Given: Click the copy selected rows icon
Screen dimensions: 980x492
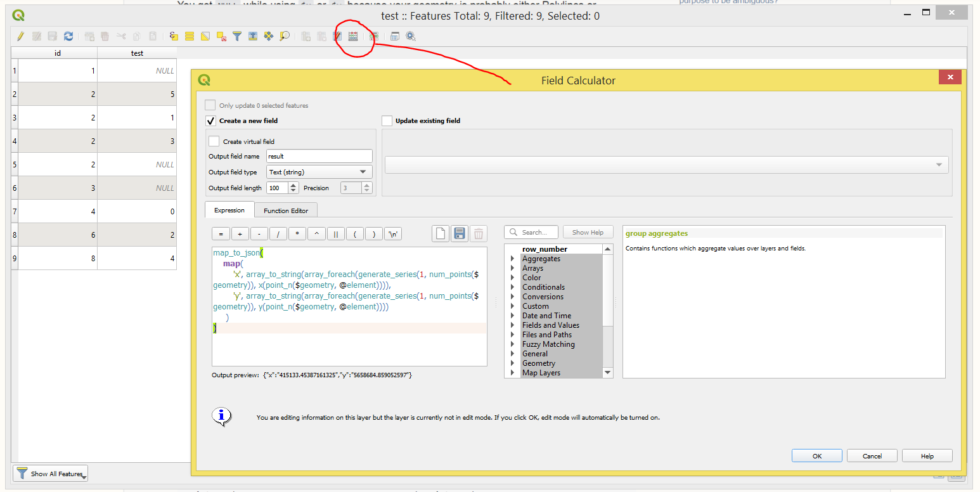Looking at the screenshot, I should (136, 37).
